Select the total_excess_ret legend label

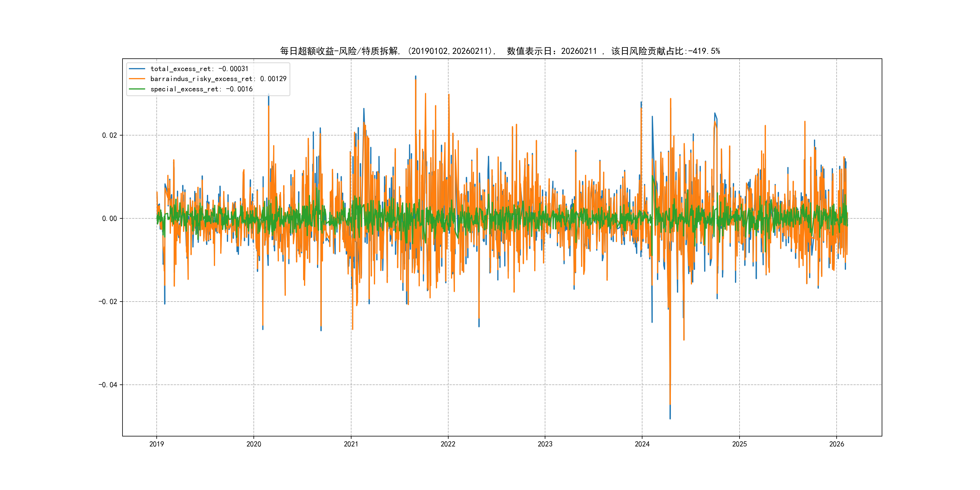[x=199, y=69]
